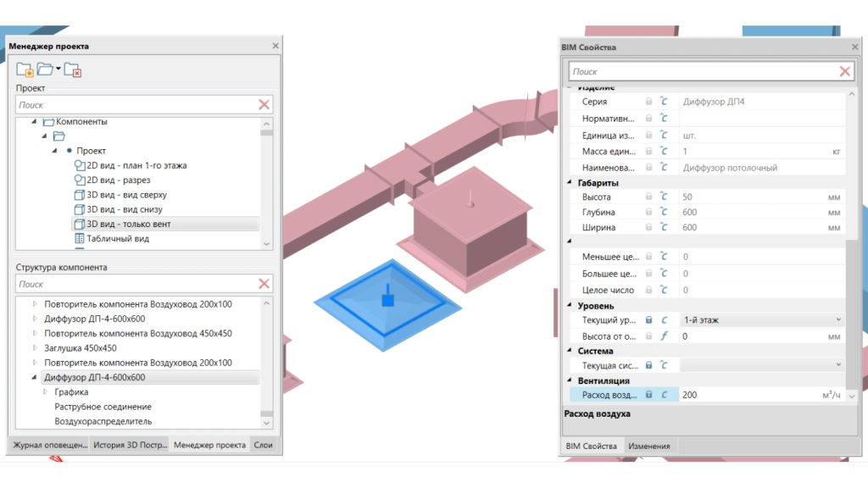The width and height of the screenshot is (868, 488).
Task: Open the Текущий ур... level dropdown
Action: pos(838,320)
